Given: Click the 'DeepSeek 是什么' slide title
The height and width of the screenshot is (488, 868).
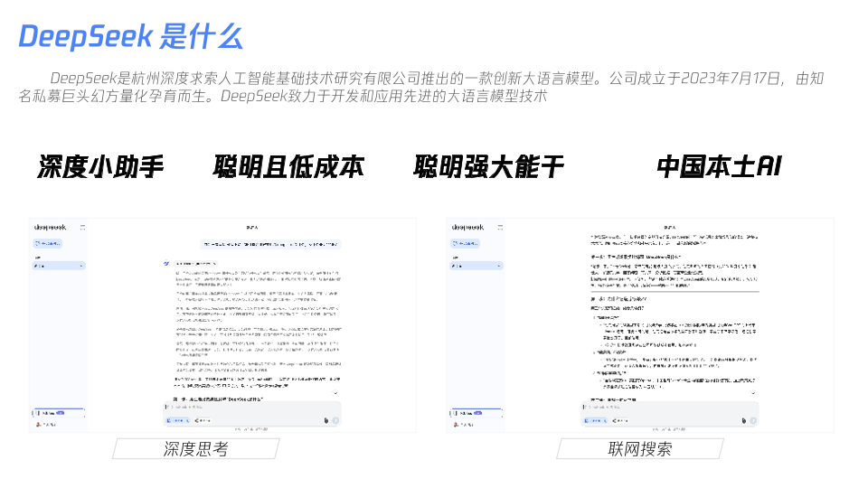Looking at the screenshot, I should click(130, 36).
